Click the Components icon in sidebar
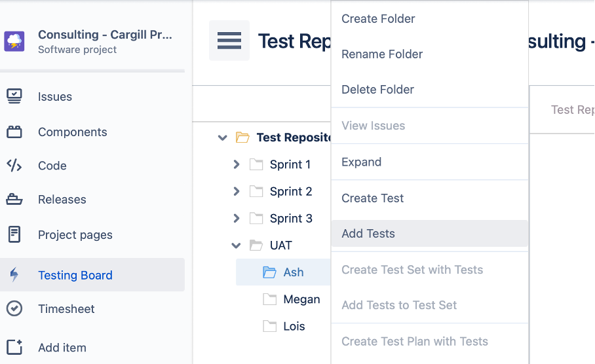This screenshot has width=595, height=364. click(x=14, y=132)
